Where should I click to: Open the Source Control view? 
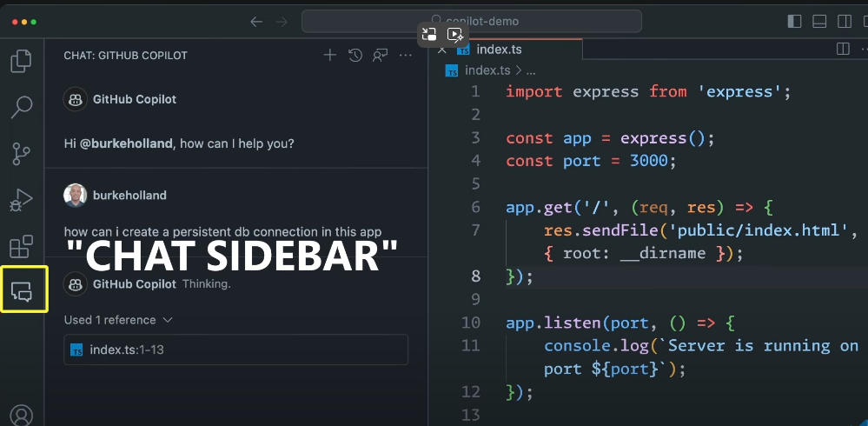click(22, 154)
